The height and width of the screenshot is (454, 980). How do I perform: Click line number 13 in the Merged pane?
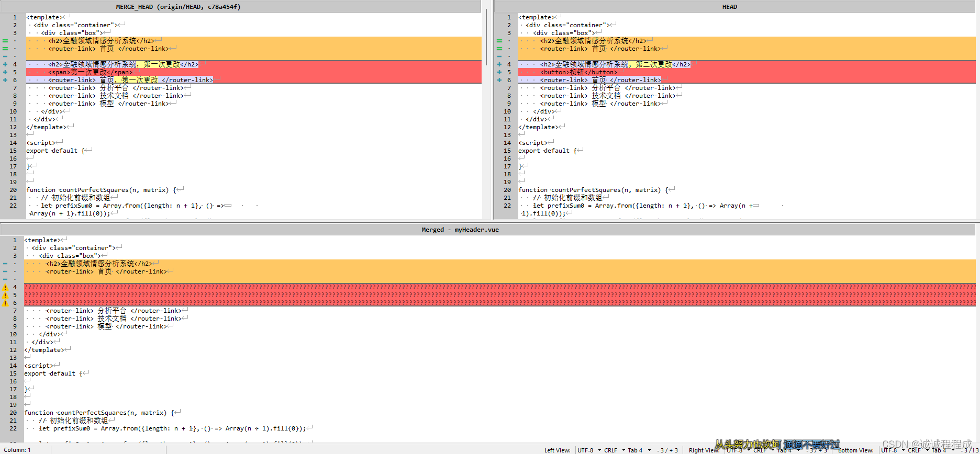[x=13, y=358]
